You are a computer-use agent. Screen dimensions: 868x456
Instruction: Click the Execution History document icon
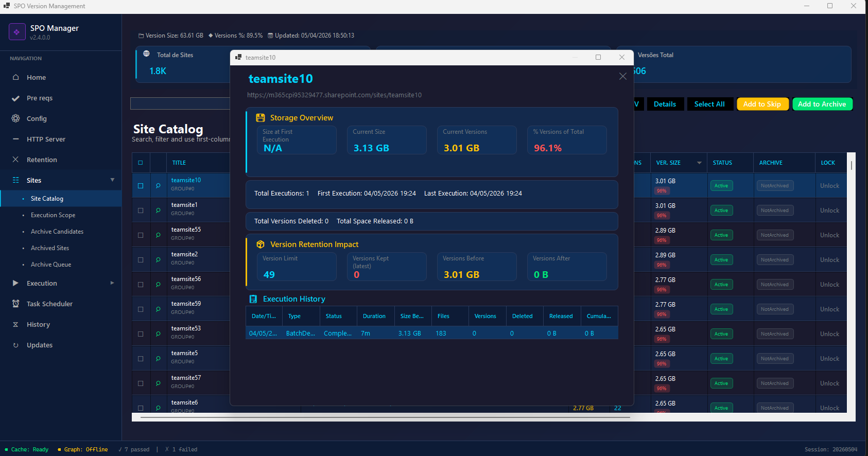[253, 299]
